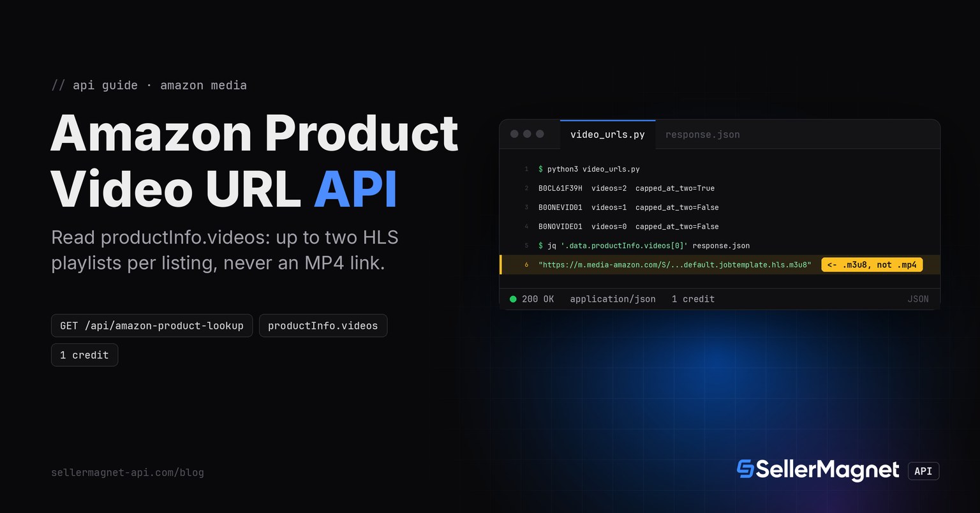Screen dimensions: 980x513
Task: Click the SellerMagnet wordmark text
Action: coord(828,470)
